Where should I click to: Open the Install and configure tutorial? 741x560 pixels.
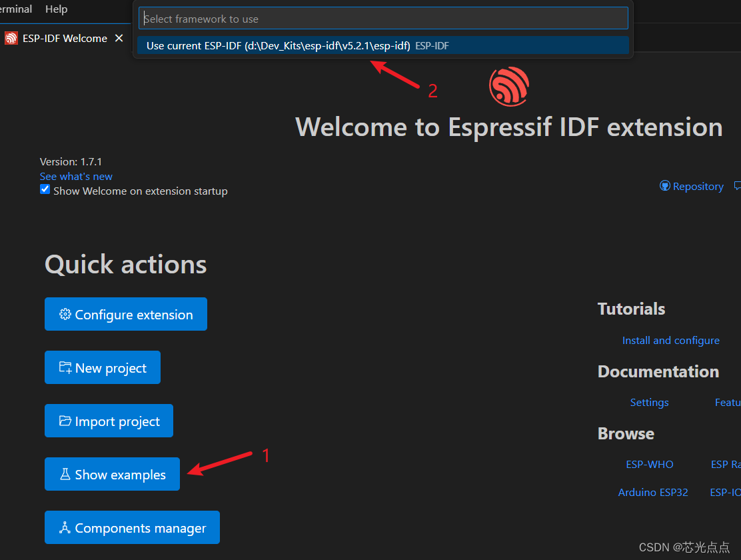pyautogui.click(x=670, y=340)
